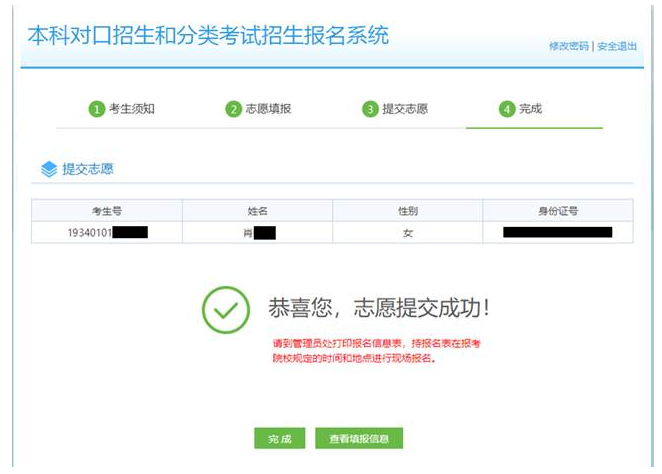
Task: Click the step 2 number circle icon
Action: click(234, 109)
